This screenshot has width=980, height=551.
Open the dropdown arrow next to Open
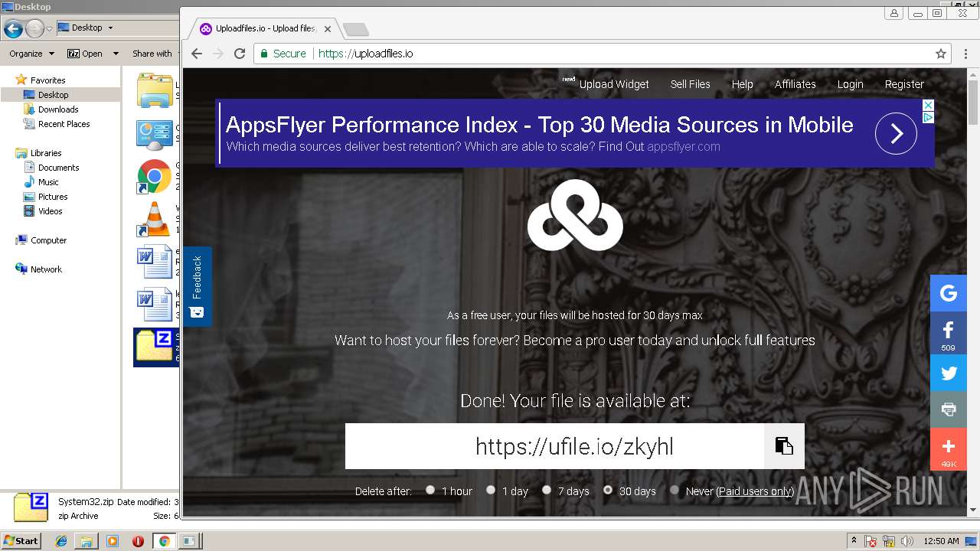(116, 54)
